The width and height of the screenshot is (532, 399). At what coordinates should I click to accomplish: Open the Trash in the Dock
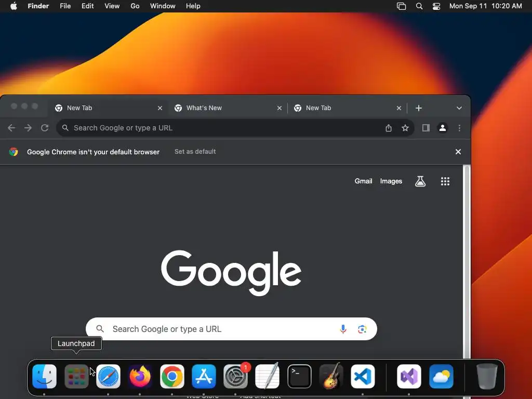[x=487, y=376]
